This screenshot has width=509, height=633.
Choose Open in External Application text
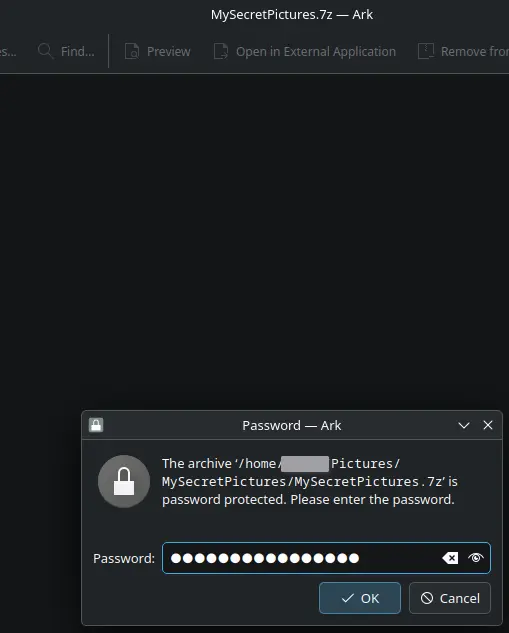[316, 52]
